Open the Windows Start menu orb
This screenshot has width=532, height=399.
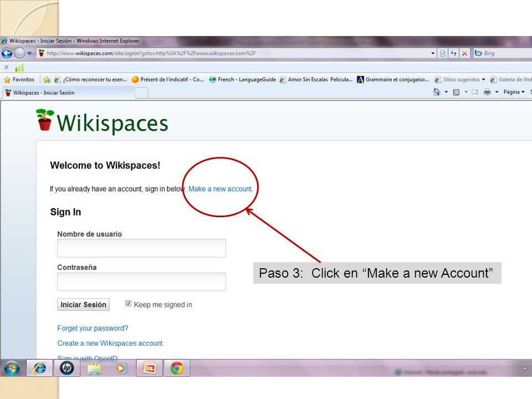pyautogui.click(x=12, y=368)
